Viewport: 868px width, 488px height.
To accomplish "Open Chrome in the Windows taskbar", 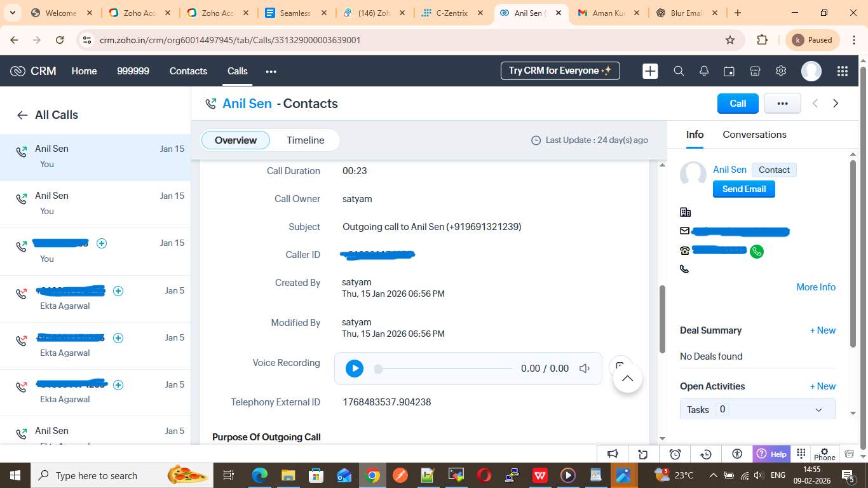I will (373, 475).
